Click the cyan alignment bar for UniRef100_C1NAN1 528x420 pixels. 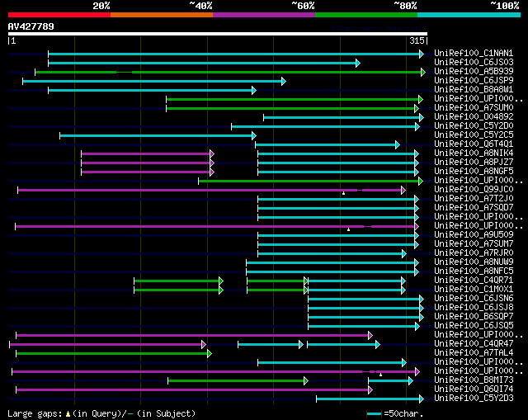click(236, 54)
